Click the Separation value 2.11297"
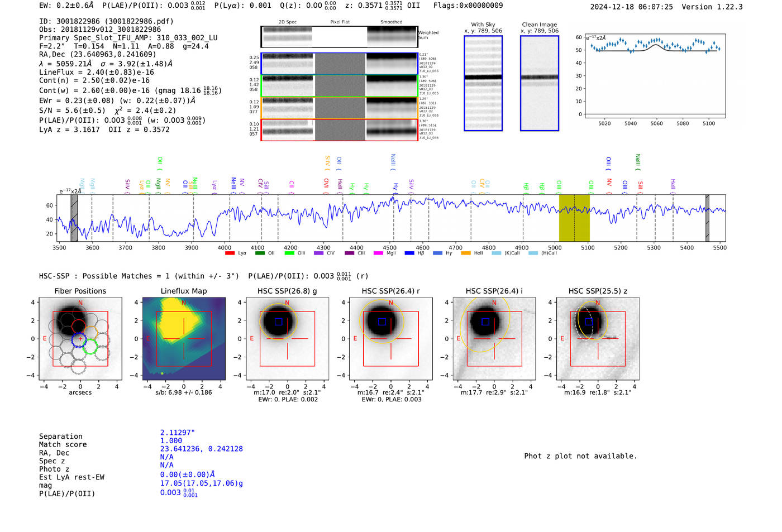The image size is (782, 532). 178,433
